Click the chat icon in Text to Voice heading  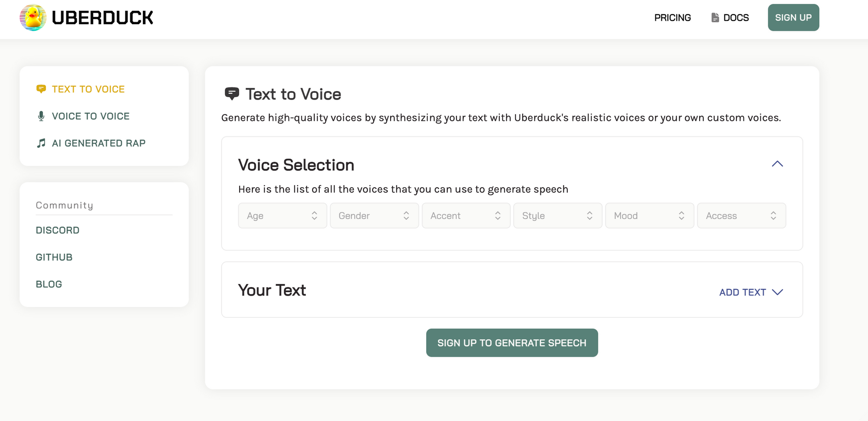tap(232, 94)
